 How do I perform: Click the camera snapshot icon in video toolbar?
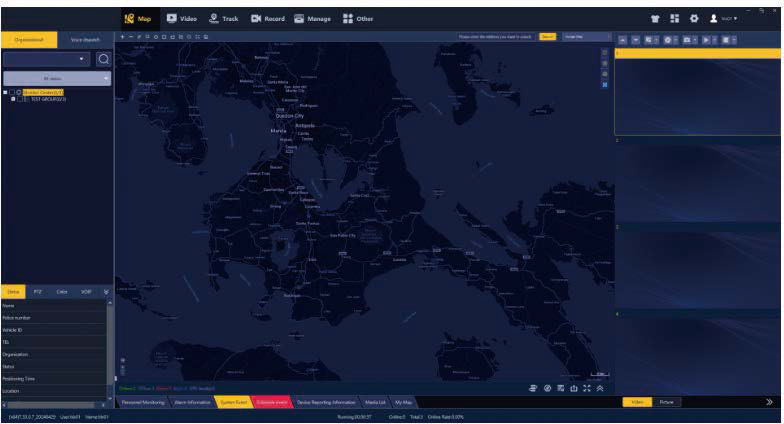coord(687,39)
